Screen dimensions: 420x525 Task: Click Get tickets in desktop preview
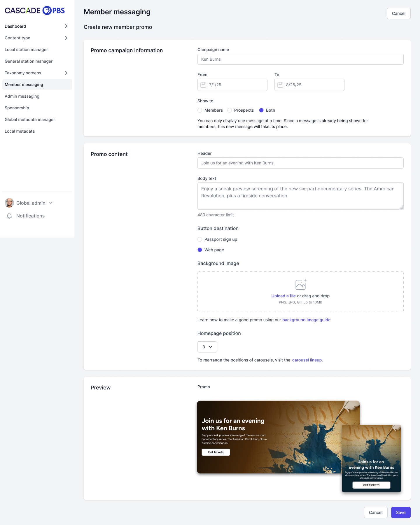(x=216, y=452)
